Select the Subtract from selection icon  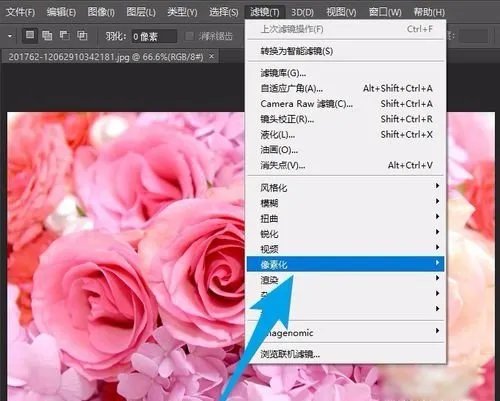[65, 35]
